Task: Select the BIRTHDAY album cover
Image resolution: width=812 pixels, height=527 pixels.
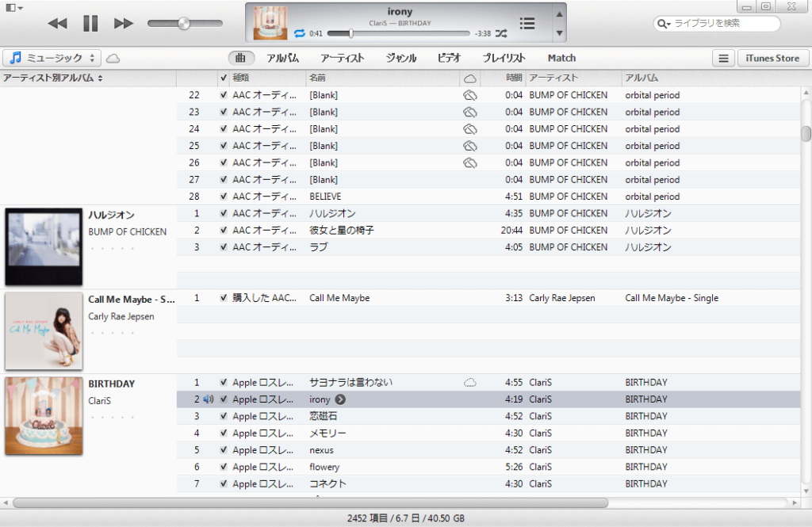Action: [44, 416]
